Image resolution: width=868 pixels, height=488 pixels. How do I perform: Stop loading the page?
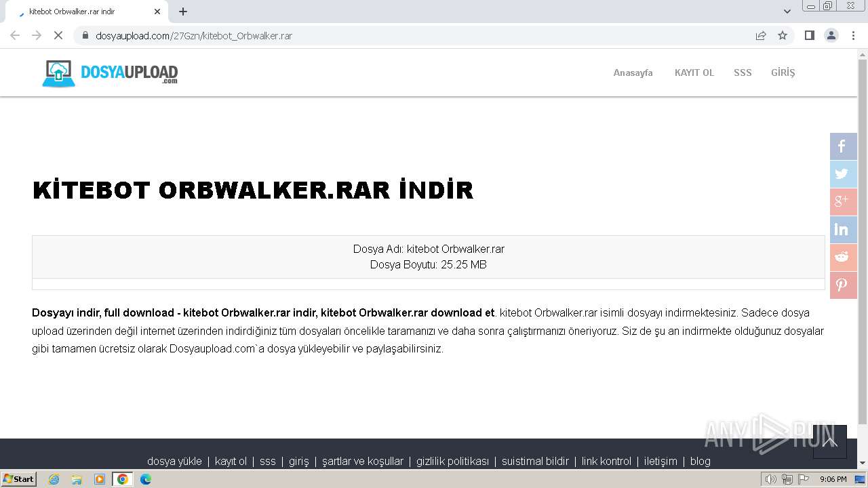58,35
